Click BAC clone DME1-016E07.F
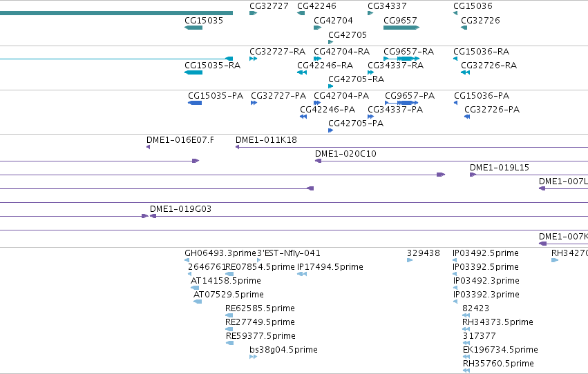The height and width of the screenshot is (374, 588). [180, 140]
